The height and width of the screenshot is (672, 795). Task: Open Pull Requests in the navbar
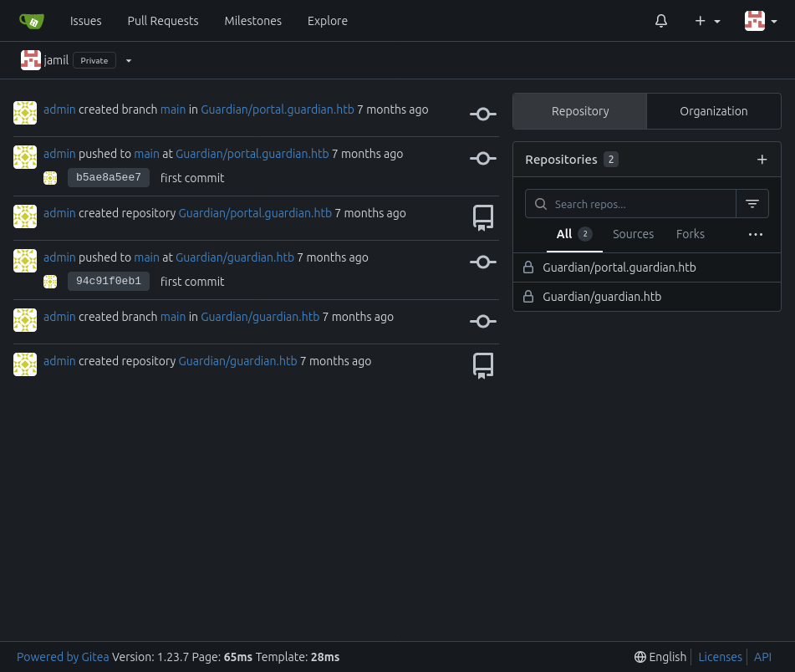163,21
